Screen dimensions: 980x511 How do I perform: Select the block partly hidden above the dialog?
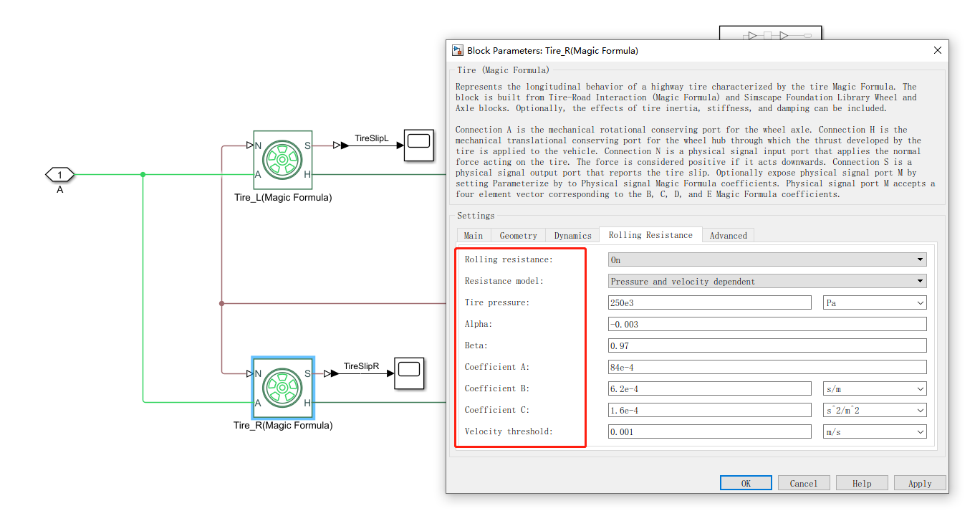click(x=771, y=33)
